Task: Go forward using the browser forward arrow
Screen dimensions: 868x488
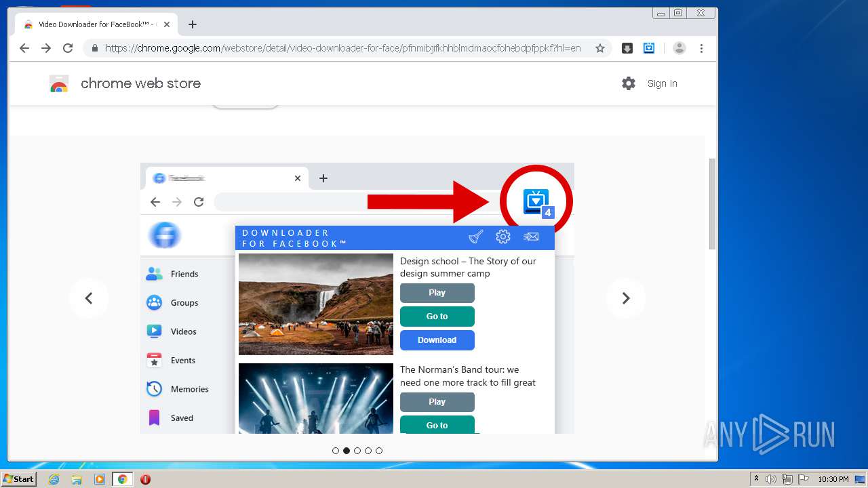Action: pos(46,48)
